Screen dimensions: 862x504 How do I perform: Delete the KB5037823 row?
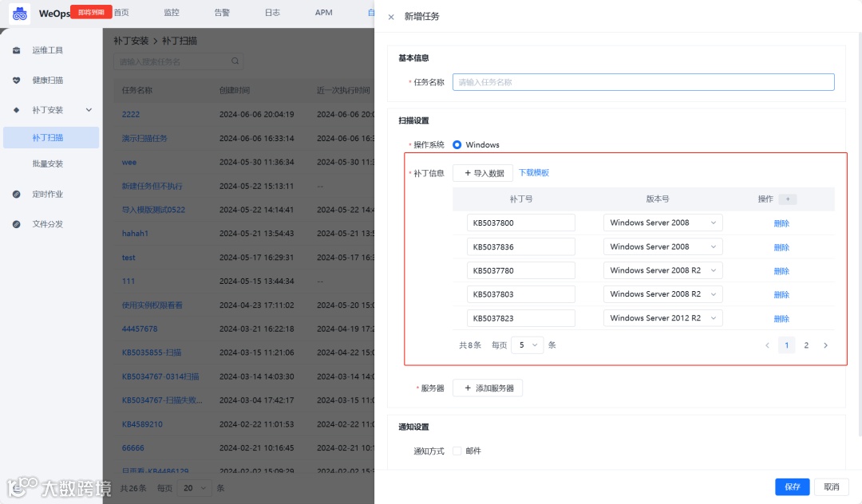tap(781, 319)
